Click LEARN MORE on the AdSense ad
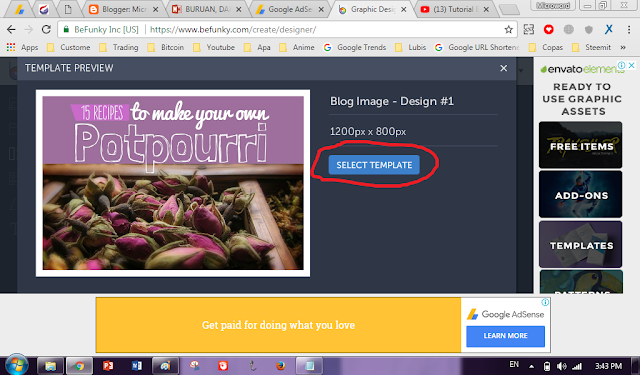The height and width of the screenshot is (375, 640). pyautogui.click(x=505, y=336)
